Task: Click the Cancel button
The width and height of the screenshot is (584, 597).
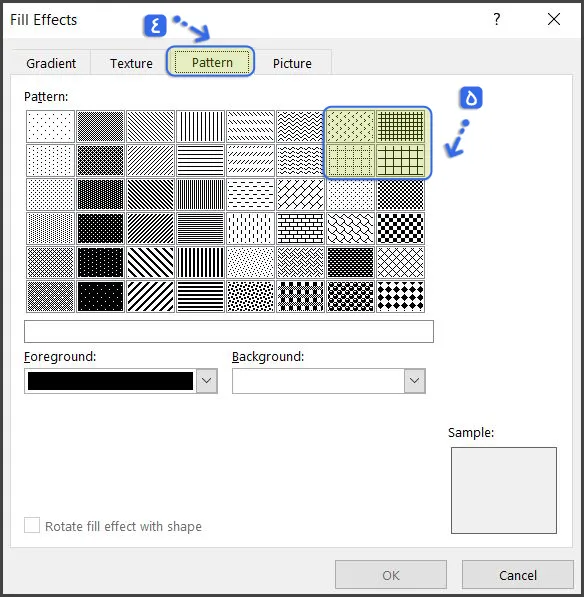Action: [518, 575]
